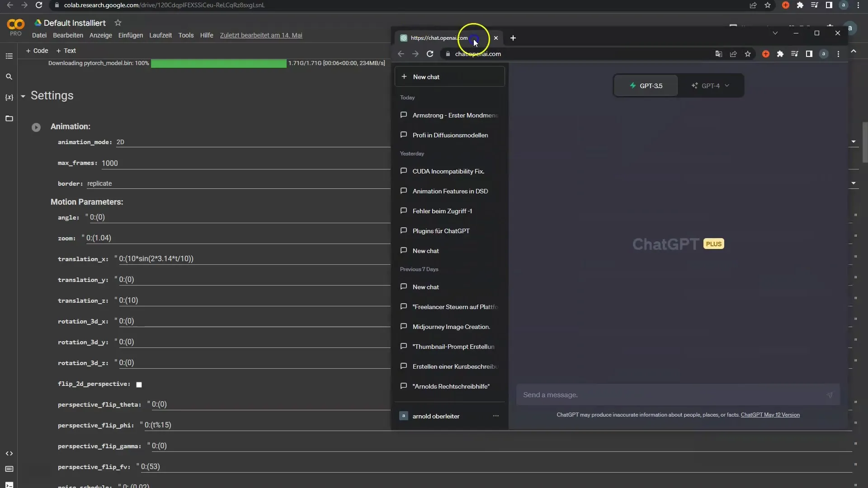Start a New chat in ChatGPT
868x488 pixels.
click(450, 77)
